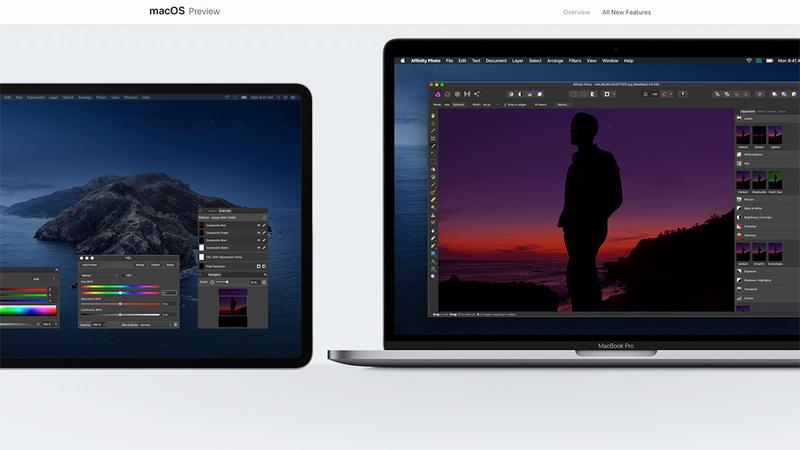
Task: Click Reset button in HSL dialog
Action: [x=170, y=265]
